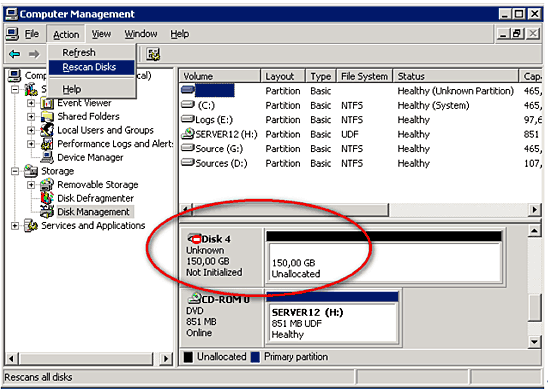Select the Disk Management tree item label
The height and width of the screenshot is (392, 548).
(x=93, y=212)
